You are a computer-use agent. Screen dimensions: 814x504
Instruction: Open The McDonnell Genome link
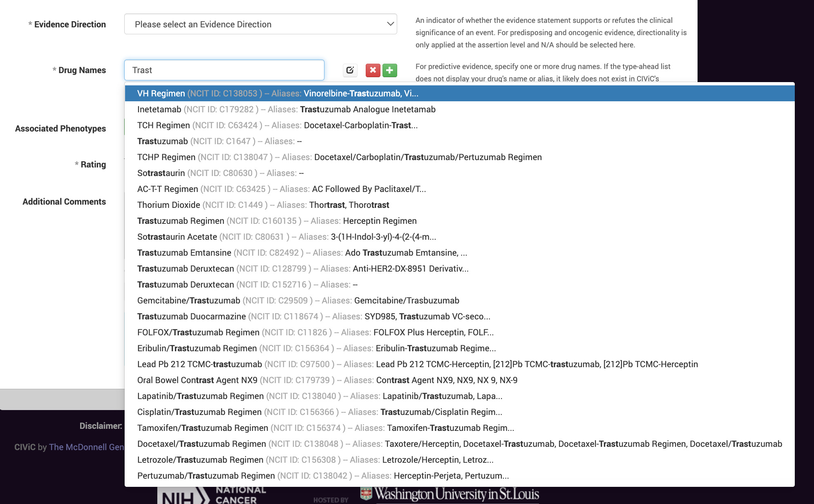coord(86,447)
